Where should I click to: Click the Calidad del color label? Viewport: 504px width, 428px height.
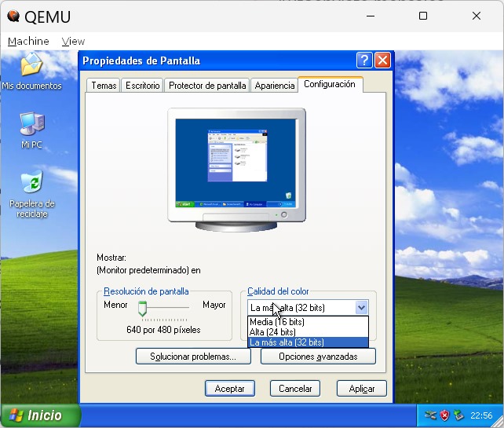[x=278, y=291]
